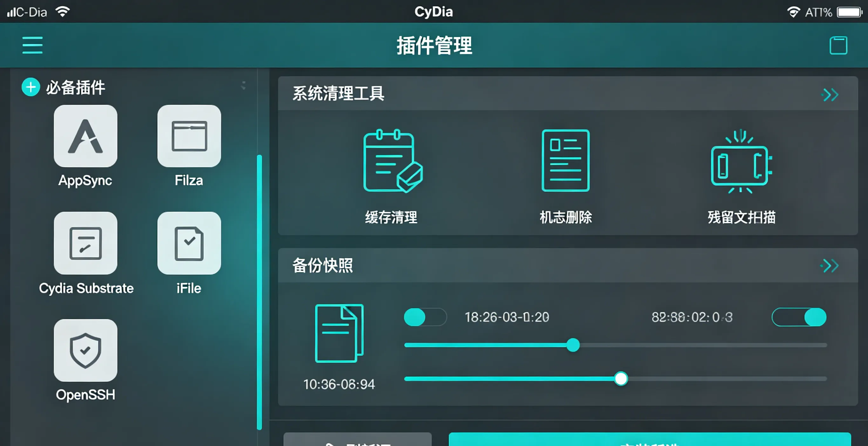
Task: Tap the CyDia title in status bar
Action: [x=433, y=12]
